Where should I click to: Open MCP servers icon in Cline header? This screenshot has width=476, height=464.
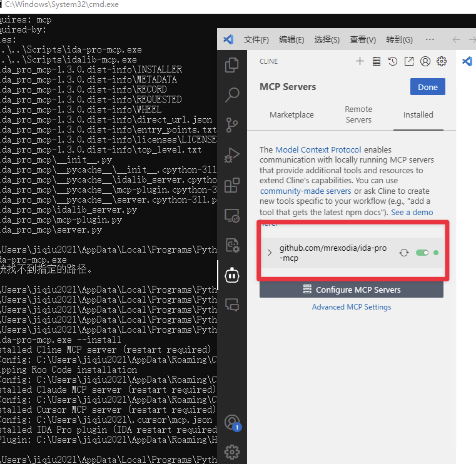click(x=377, y=61)
